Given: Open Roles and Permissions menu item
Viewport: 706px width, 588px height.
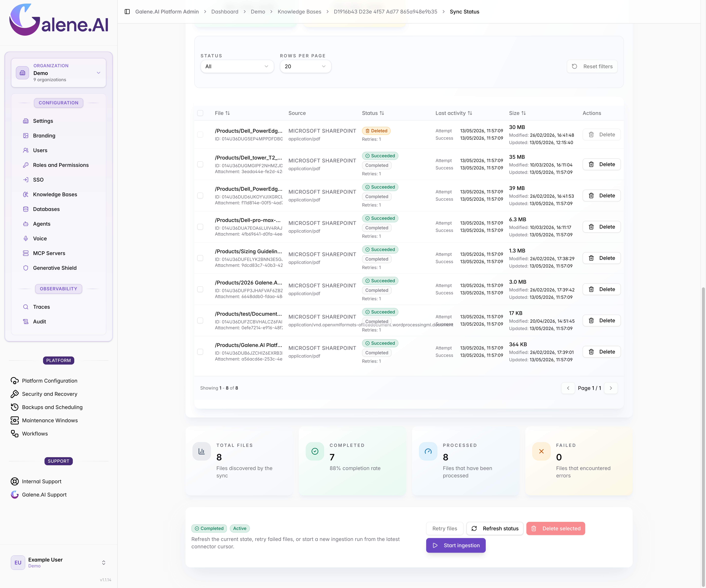Looking at the screenshot, I should [61, 165].
